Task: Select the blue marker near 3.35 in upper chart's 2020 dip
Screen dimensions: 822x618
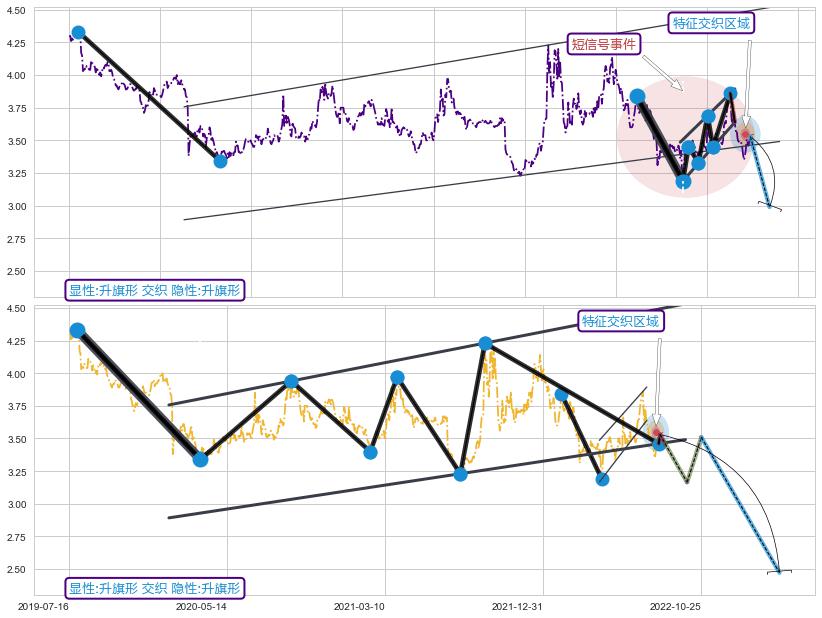Action: pyautogui.click(x=220, y=160)
